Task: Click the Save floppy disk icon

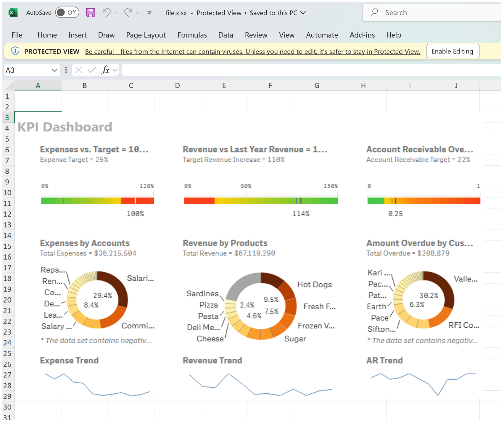Action: pyautogui.click(x=91, y=13)
